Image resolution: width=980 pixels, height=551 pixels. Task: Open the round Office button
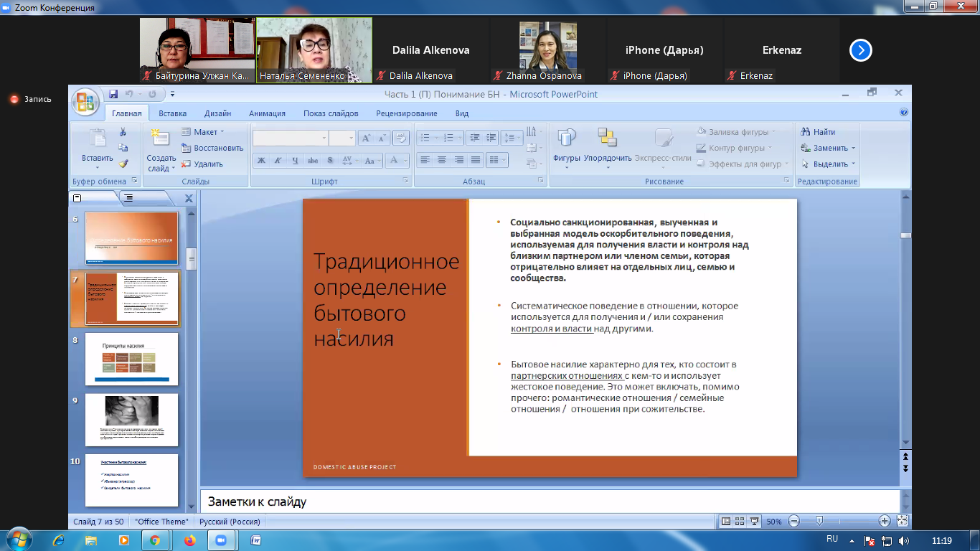tap(85, 101)
